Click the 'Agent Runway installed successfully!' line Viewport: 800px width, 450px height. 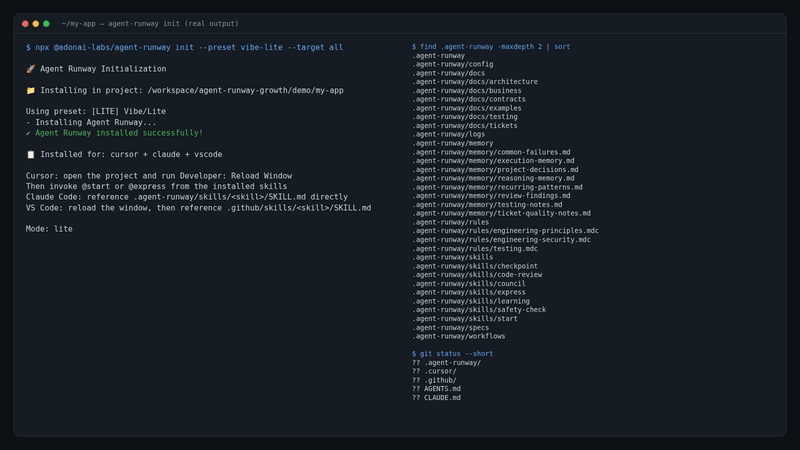tap(114, 133)
